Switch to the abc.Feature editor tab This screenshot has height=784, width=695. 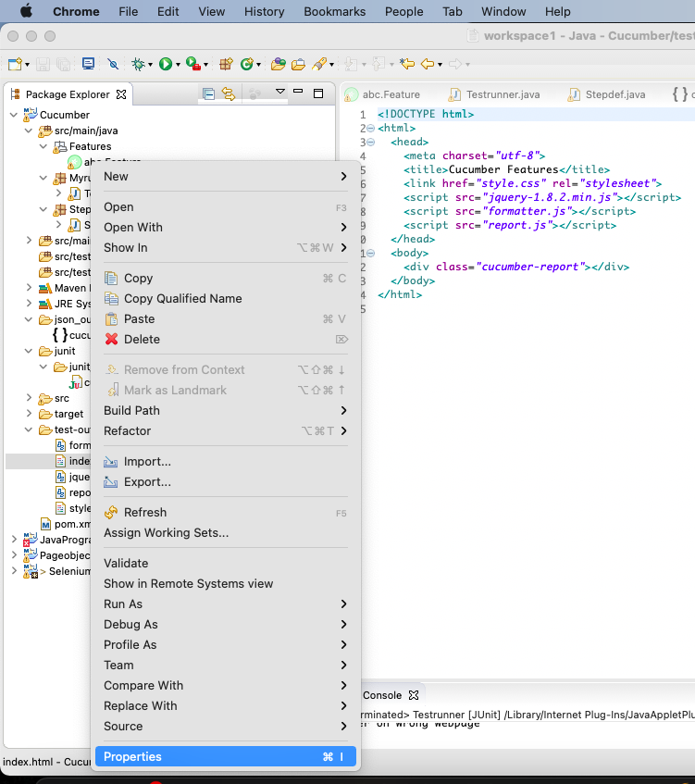click(x=383, y=94)
